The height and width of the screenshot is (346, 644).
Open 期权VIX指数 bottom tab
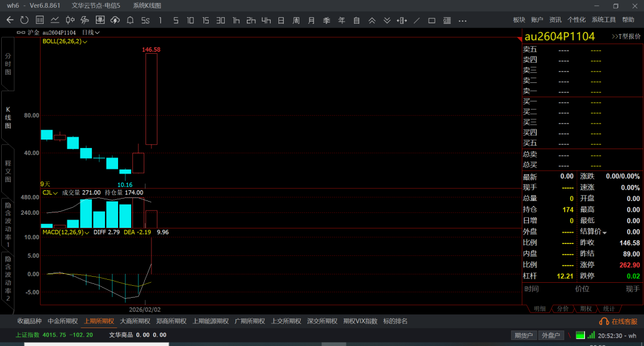[360, 321]
